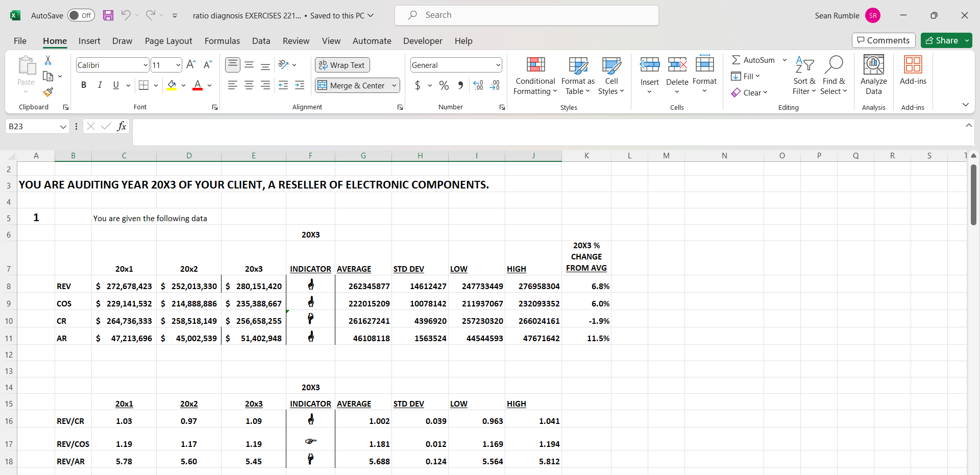Viewport: 980px width, 475px height.
Task: Click the Copy icon in Clipboard group
Action: (48, 76)
